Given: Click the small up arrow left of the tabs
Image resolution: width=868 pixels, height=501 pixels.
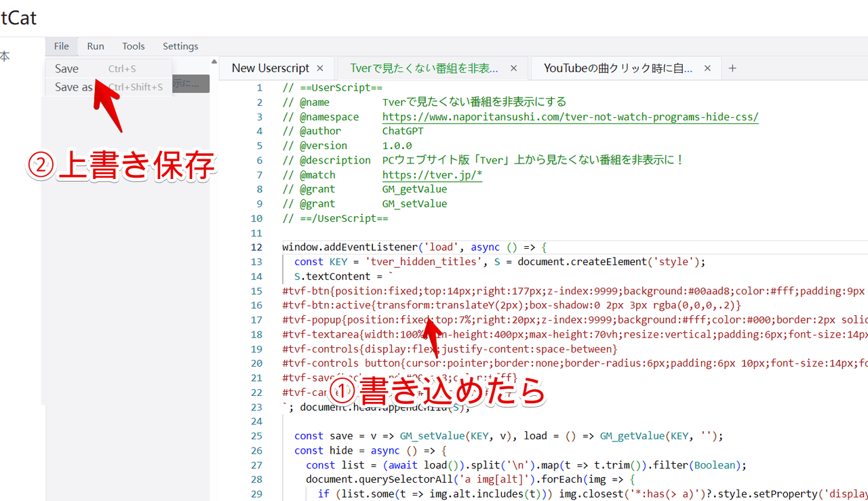Looking at the screenshot, I should pyautogui.click(x=214, y=62).
